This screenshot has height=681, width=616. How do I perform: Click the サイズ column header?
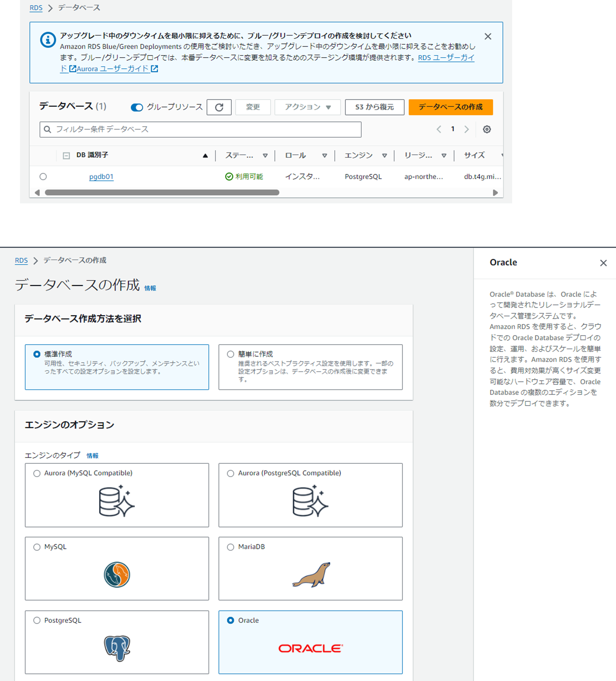point(474,155)
